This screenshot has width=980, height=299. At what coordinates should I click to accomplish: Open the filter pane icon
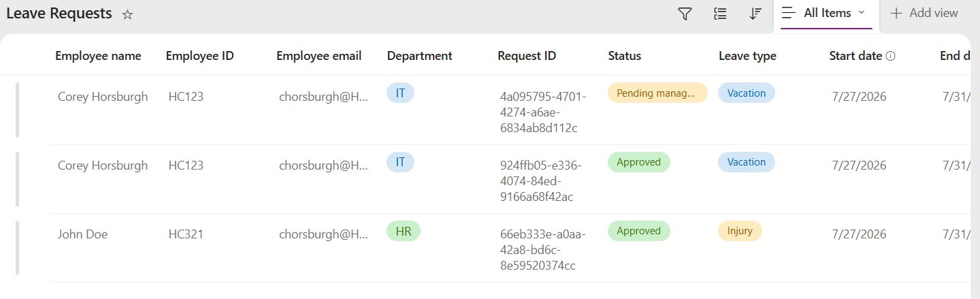tap(685, 14)
